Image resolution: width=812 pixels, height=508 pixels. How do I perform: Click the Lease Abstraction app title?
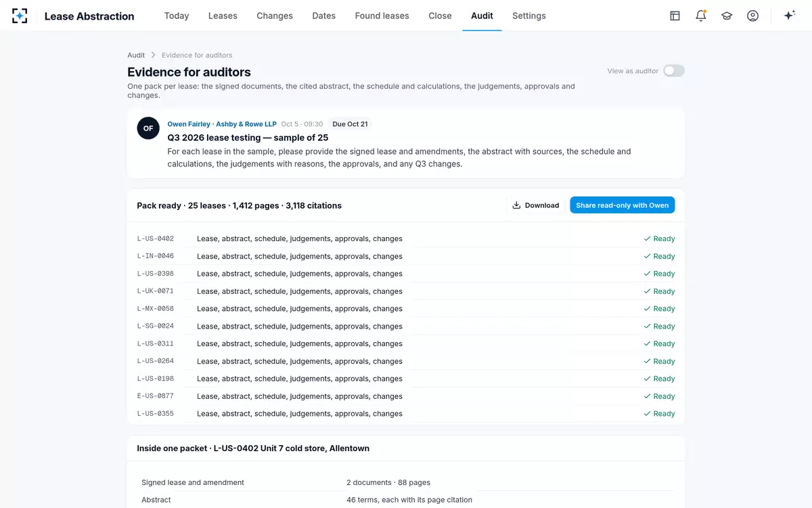[x=89, y=16]
